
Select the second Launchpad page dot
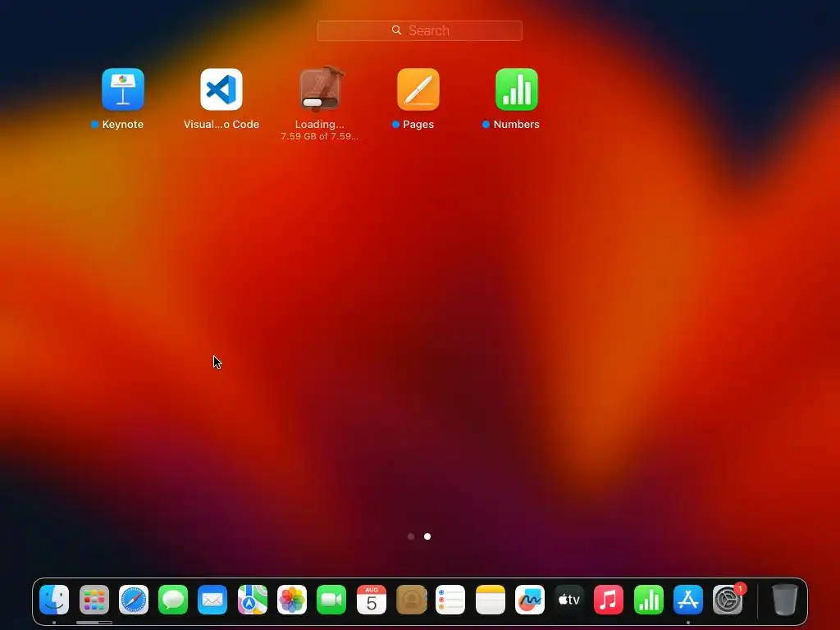[x=427, y=536]
